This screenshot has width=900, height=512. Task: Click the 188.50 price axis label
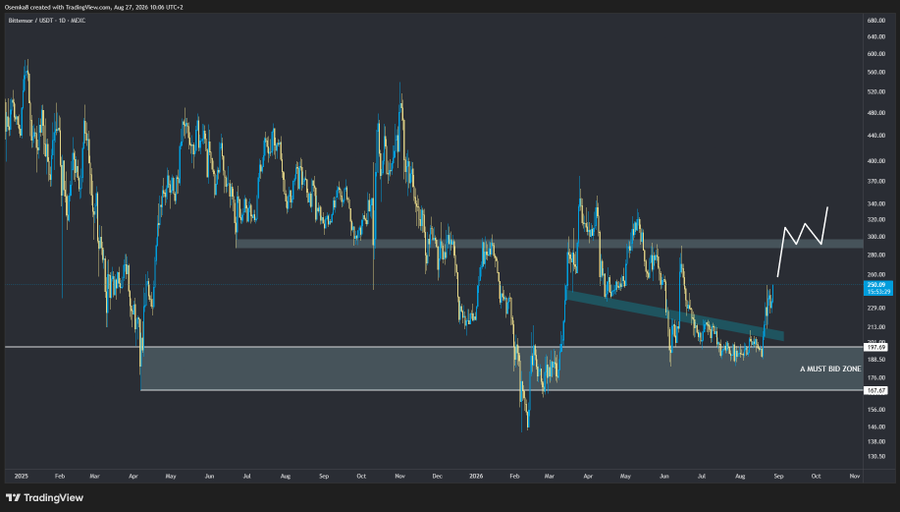point(876,360)
